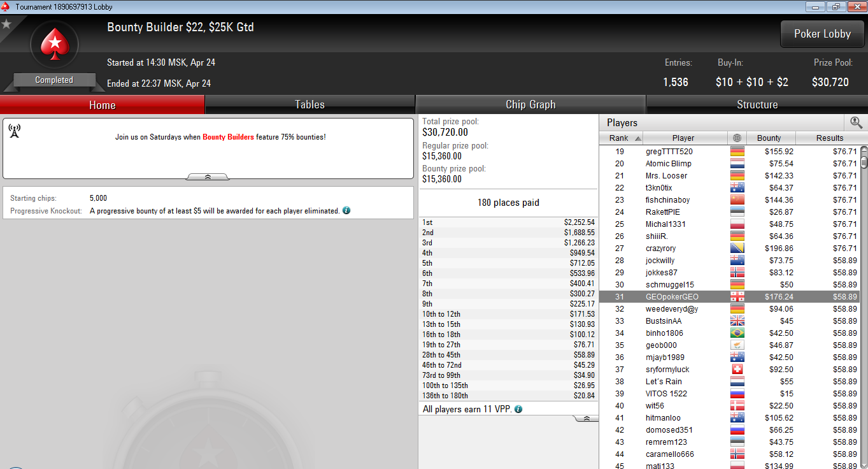Click the VPP info icon
This screenshot has height=469, width=868.
pyautogui.click(x=518, y=409)
